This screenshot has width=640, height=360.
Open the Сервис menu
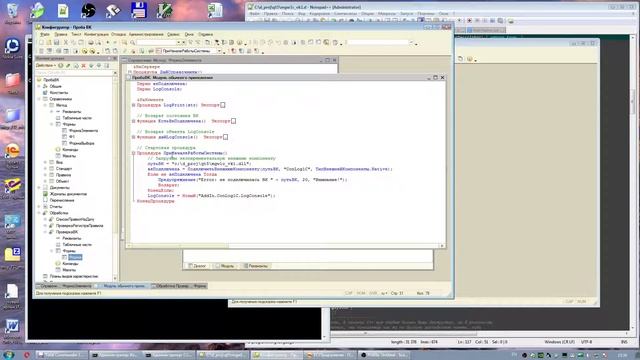[x=173, y=34]
